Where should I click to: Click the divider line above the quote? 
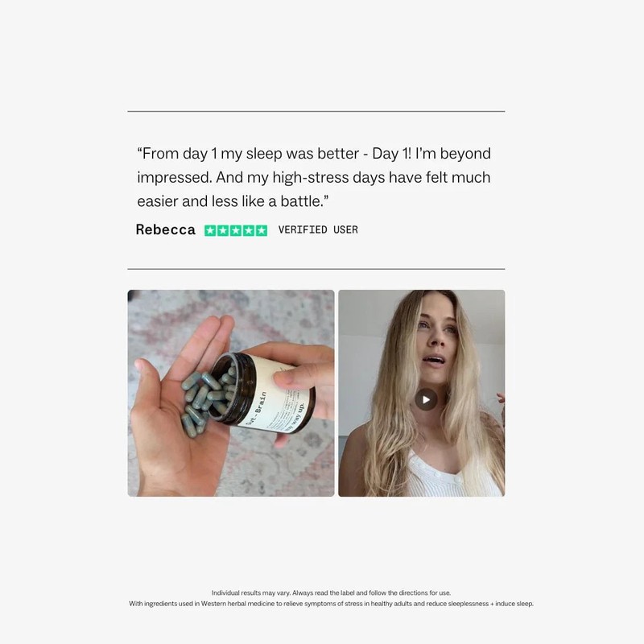coord(316,111)
